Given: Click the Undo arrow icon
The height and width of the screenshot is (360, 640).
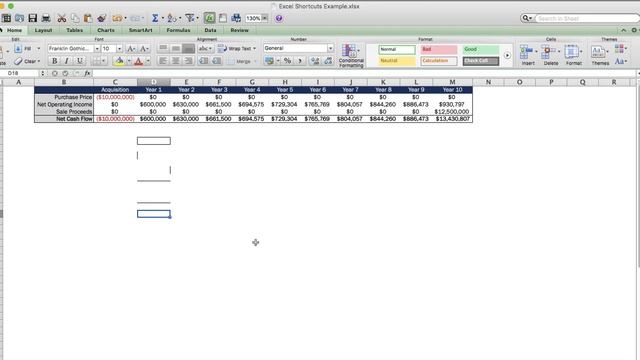Looking at the screenshot, I should [x=117, y=18].
